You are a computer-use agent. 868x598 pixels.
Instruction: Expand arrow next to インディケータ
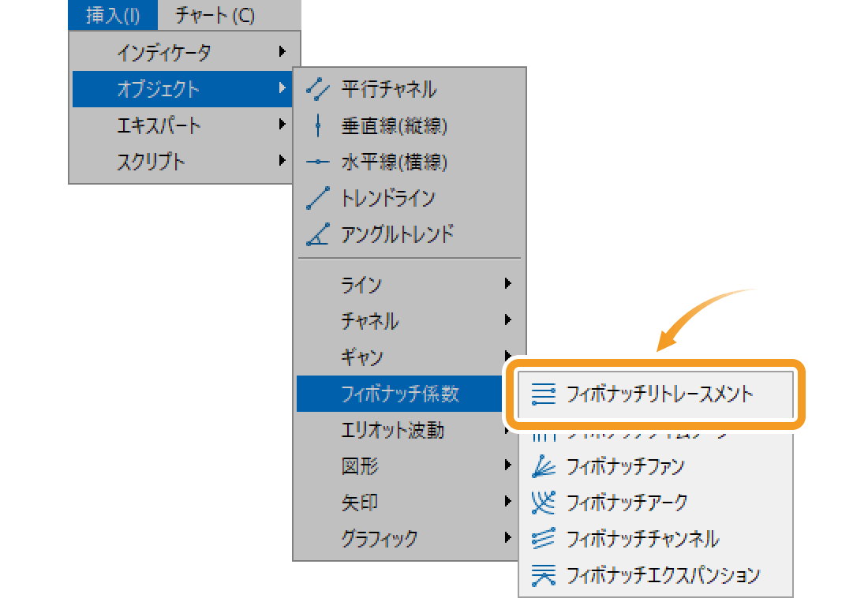pyautogui.click(x=282, y=51)
